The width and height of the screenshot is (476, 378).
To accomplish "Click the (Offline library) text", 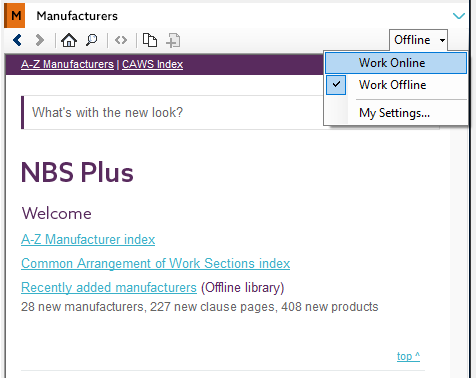I will pyautogui.click(x=242, y=287).
